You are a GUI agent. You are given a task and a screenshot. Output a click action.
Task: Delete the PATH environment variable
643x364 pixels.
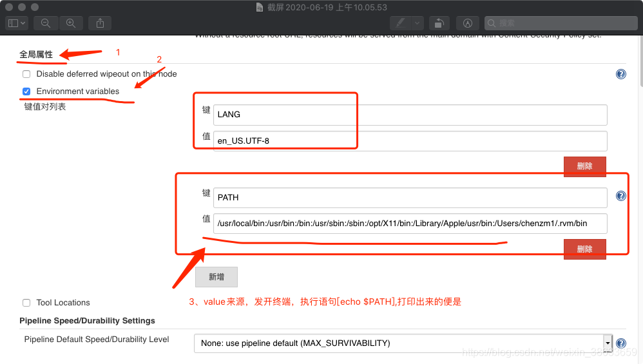585,249
